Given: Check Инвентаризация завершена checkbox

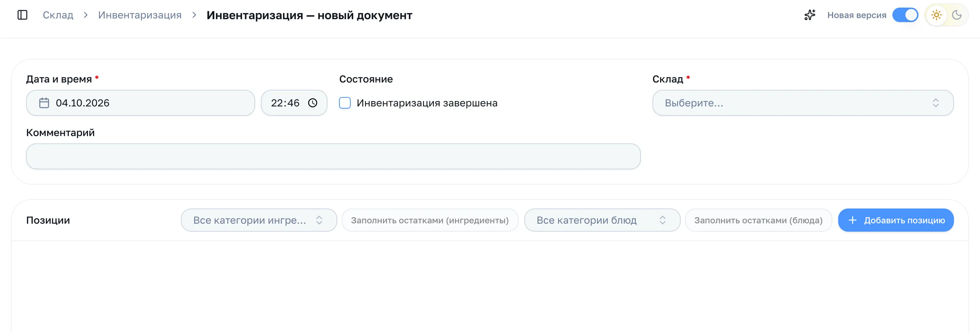Looking at the screenshot, I should [345, 103].
